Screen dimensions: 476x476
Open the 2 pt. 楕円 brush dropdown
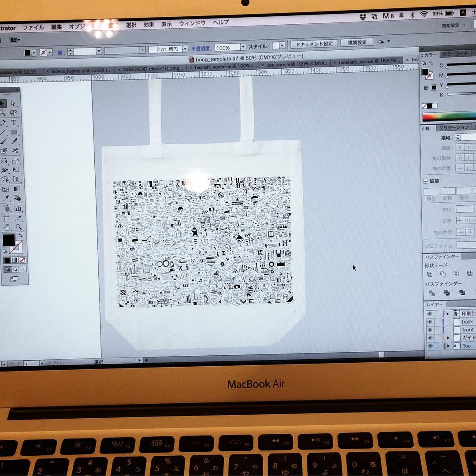tap(185, 49)
